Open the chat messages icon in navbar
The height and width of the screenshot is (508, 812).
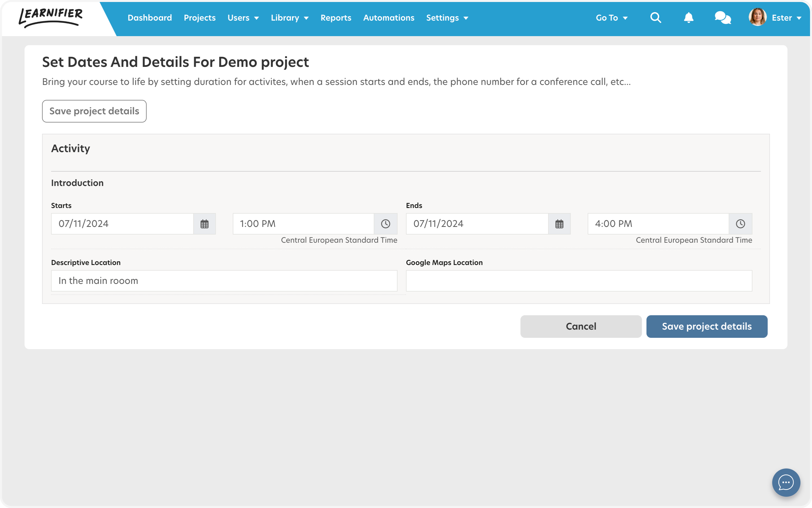(x=723, y=18)
